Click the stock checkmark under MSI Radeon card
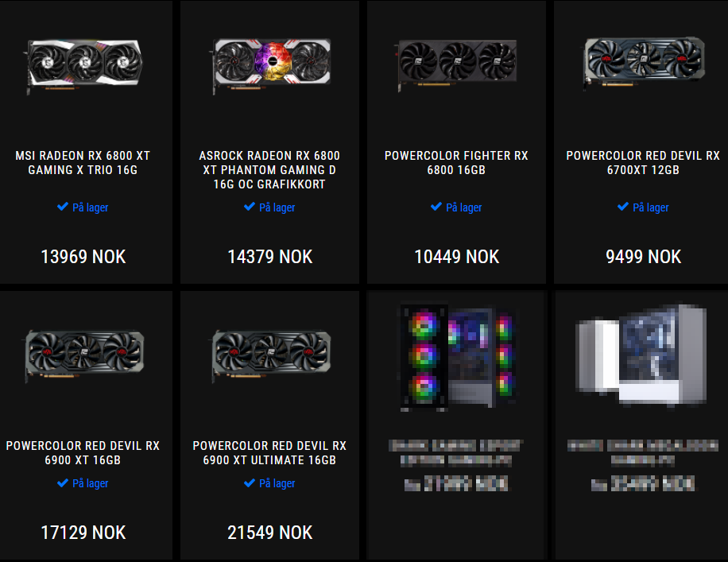728x562 pixels. pyautogui.click(x=63, y=207)
